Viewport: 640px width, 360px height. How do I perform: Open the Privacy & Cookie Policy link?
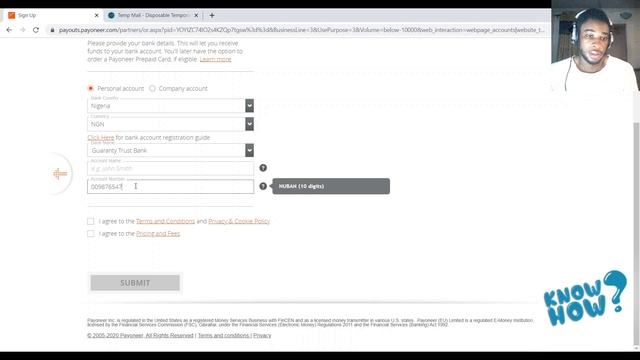pyautogui.click(x=239, y=221)
